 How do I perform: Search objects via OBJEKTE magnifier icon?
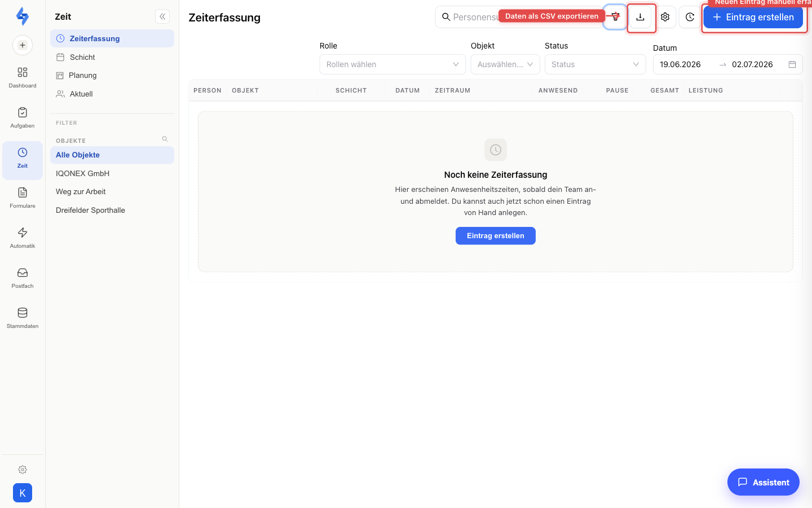tap(165, 139)
